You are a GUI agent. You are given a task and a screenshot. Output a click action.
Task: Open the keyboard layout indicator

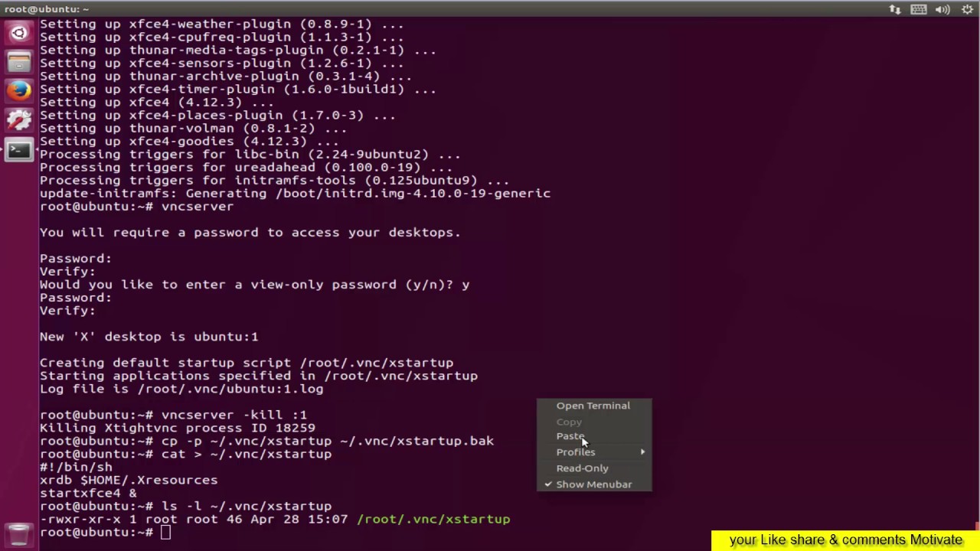[919, 9]
